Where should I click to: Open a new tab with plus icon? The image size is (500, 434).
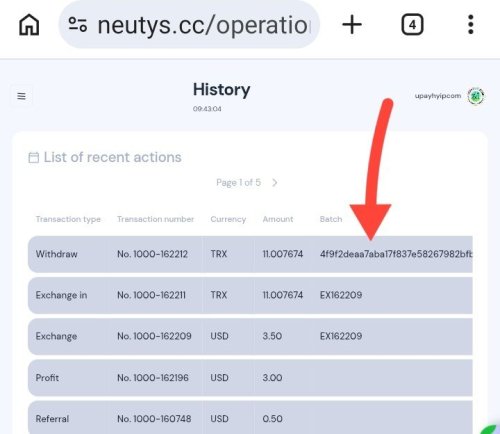[x=352, y=25]
